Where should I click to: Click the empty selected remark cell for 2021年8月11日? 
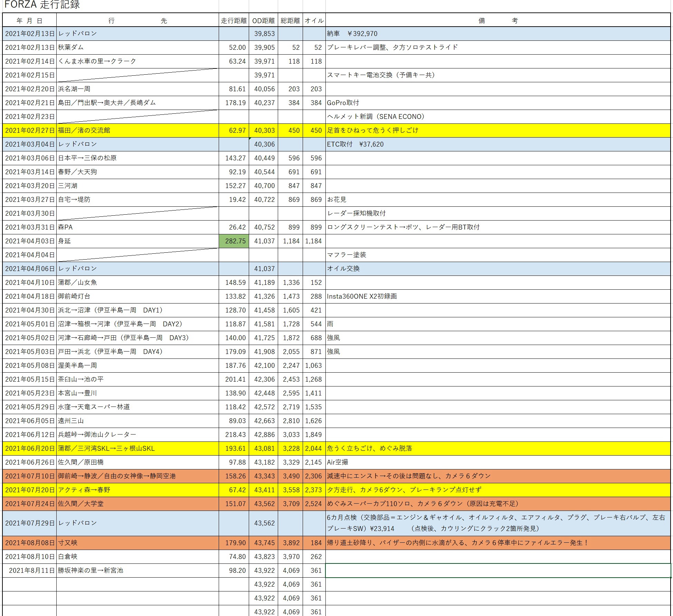pos(497,570)
